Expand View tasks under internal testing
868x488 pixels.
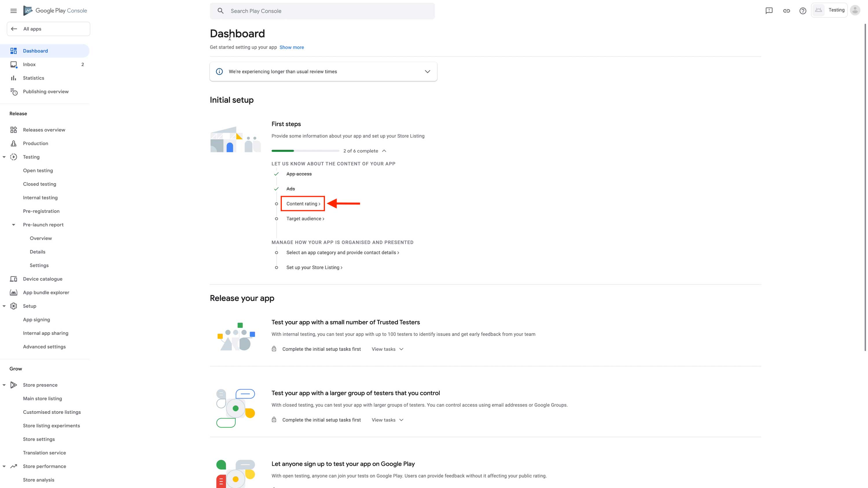[387, 349]
